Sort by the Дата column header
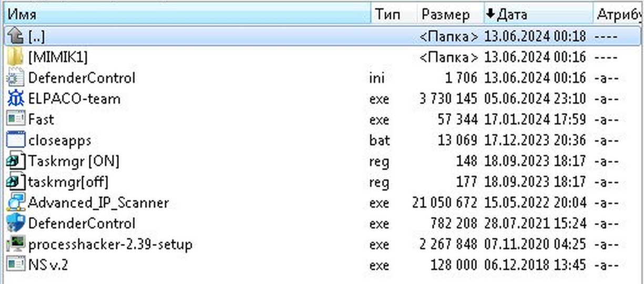644x284 pixels. tap(538, 14)
